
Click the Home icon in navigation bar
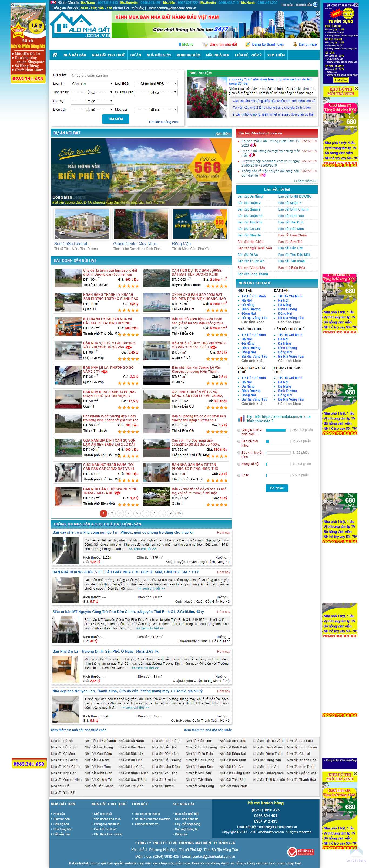click(55, 55)
